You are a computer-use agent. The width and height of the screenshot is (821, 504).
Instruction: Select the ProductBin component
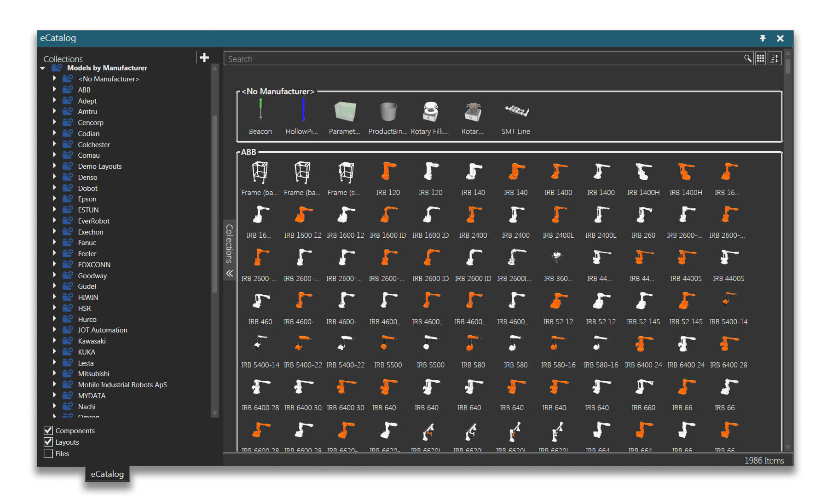coord(388,118)
